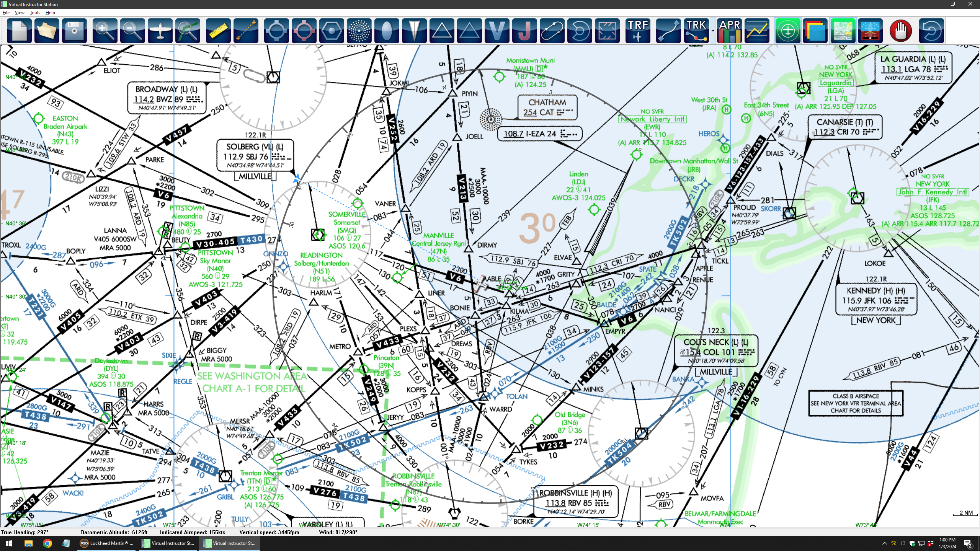Click the blue triangle waypoint icon

click(x=469, y=31)
